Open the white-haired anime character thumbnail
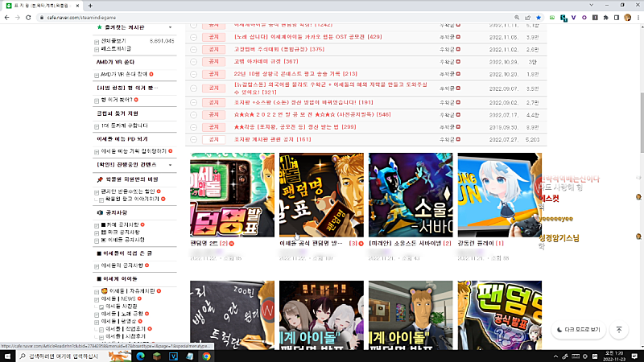This screenshot has width=644, height=362. click(x=499, y=195)
